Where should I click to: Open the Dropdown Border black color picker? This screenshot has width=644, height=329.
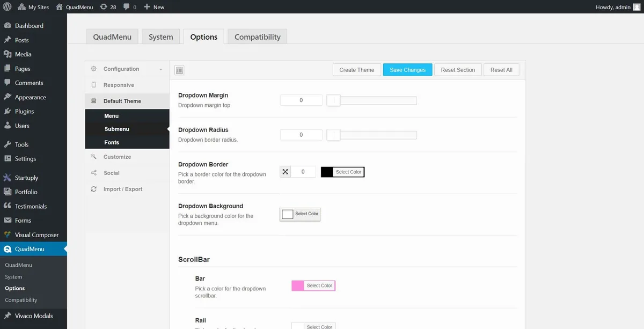coord(342,172)
